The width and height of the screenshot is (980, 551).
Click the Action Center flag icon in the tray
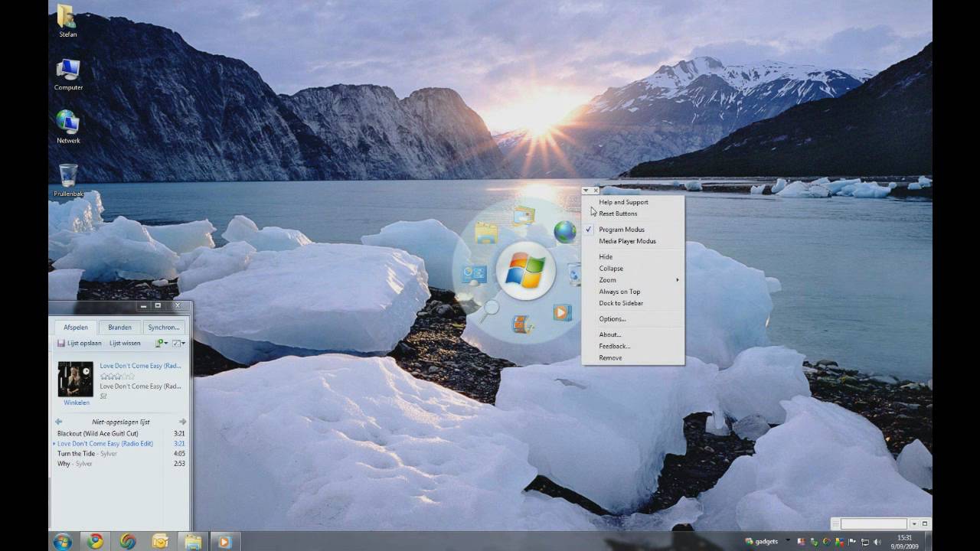point(851,542)
